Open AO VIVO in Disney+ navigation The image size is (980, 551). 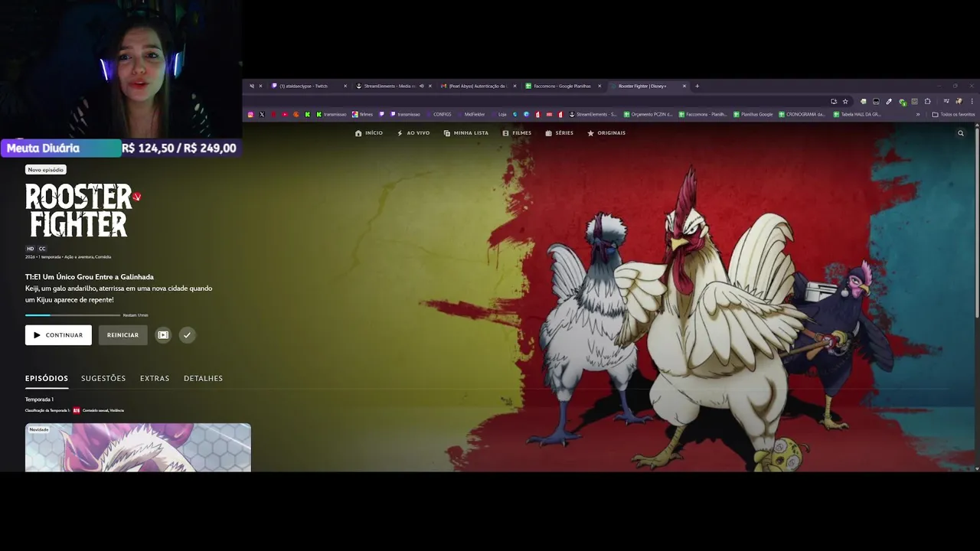[413, 133]
